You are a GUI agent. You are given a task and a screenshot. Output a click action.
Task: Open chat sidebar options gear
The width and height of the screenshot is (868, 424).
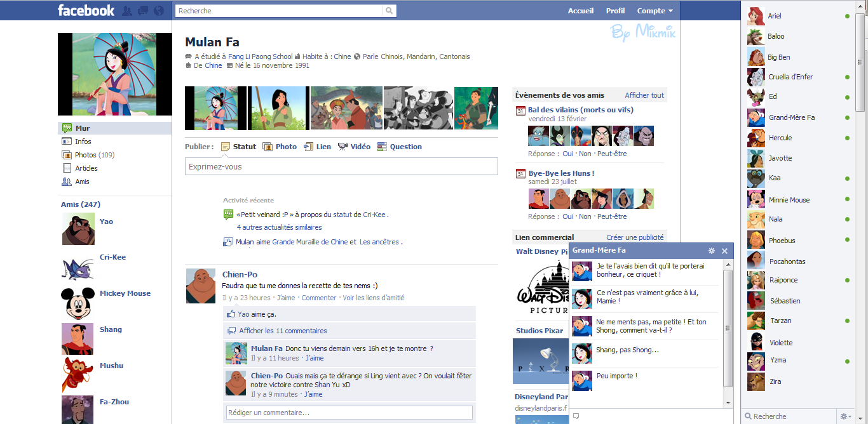coord(846,416)
